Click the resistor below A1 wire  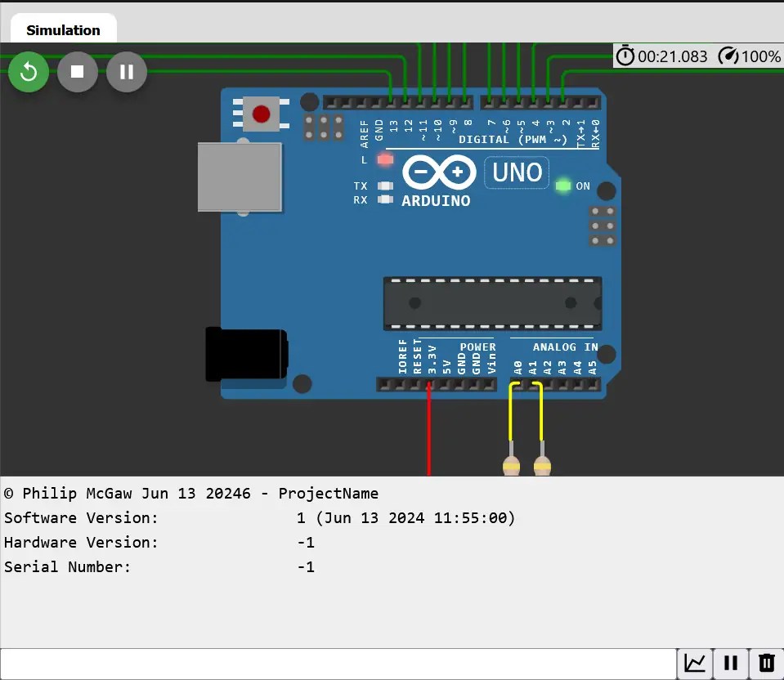[542, 464]
